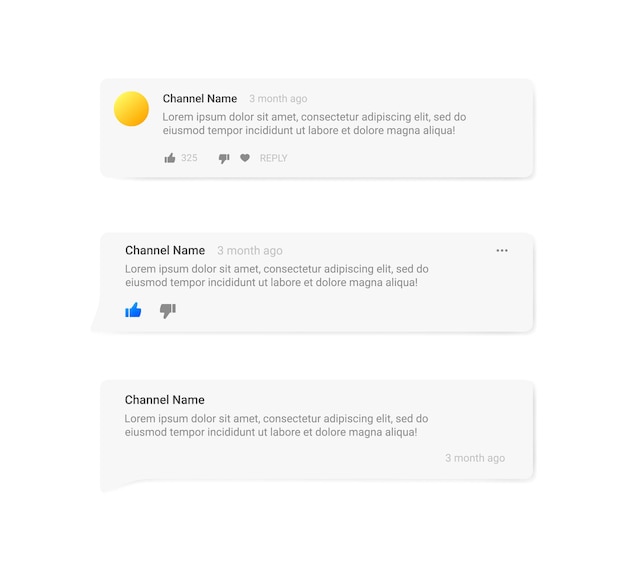
Task: Click the yellow circular profile avatar
Action: click(131, 109)
